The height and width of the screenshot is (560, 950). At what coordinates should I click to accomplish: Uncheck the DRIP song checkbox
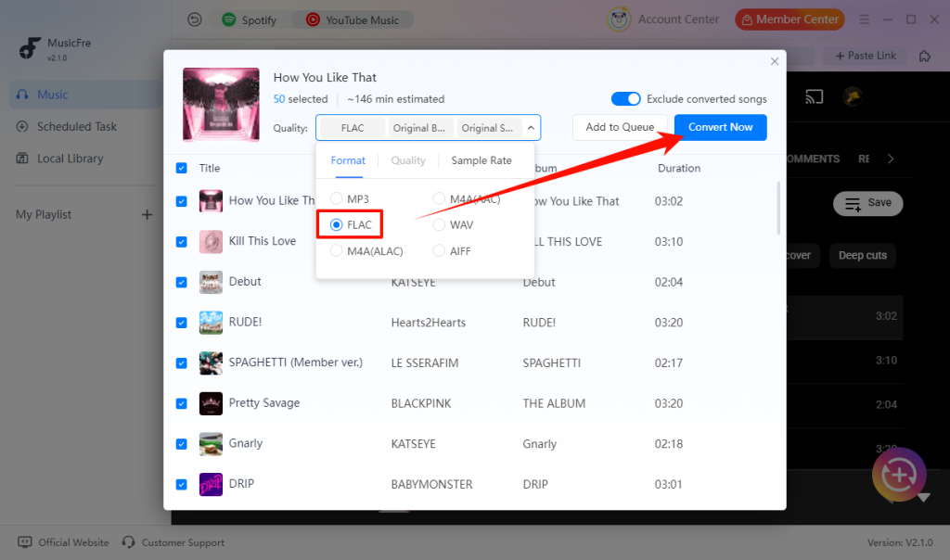coord(181,484)
